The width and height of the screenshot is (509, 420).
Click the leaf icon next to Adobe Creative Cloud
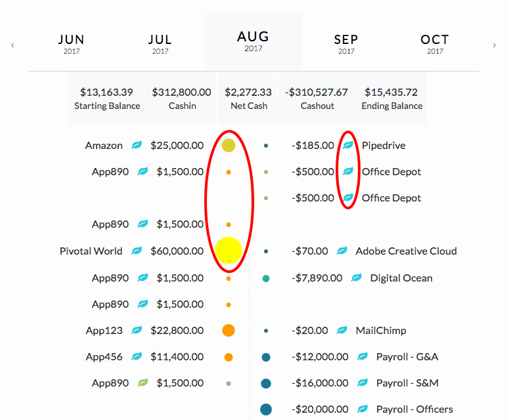coord(342,251)
